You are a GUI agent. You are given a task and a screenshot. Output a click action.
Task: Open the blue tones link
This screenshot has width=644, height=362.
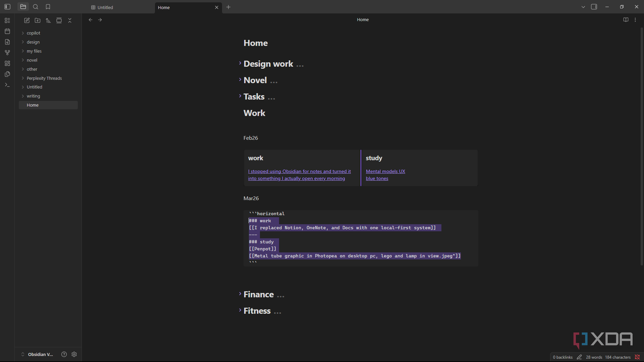tap(377, 178)
